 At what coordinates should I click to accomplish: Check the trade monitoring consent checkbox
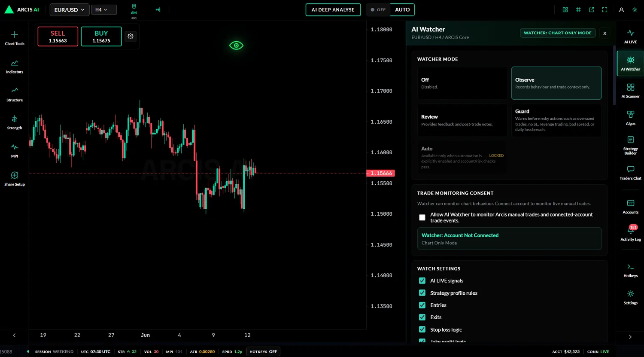point(422,217)
